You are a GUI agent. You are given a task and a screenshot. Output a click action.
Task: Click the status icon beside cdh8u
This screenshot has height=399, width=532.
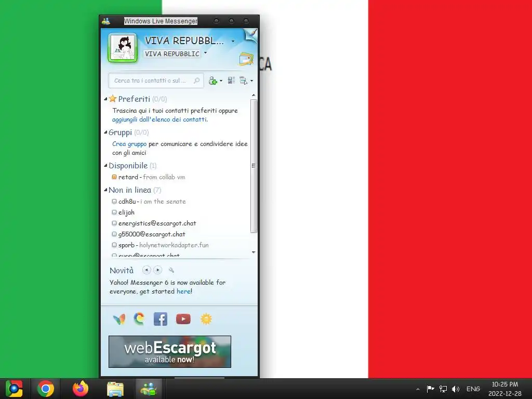[x=114, y=201]
